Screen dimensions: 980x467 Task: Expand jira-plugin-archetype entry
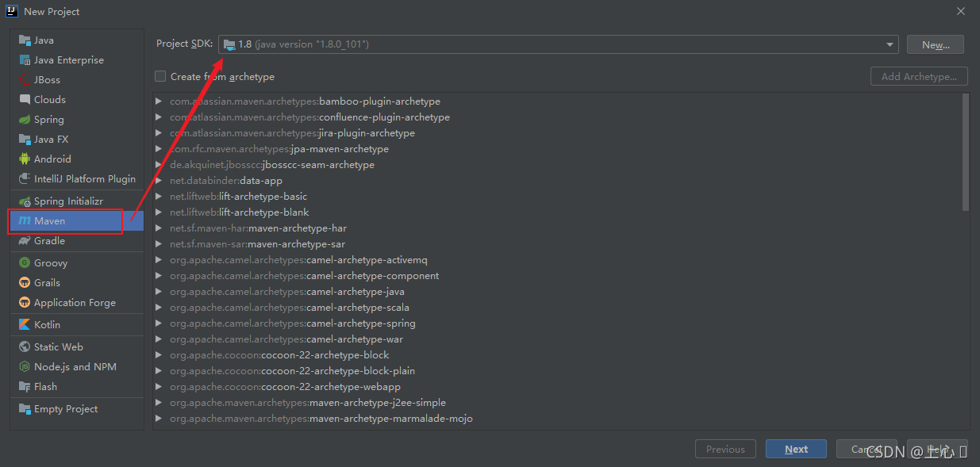point(159,132)
